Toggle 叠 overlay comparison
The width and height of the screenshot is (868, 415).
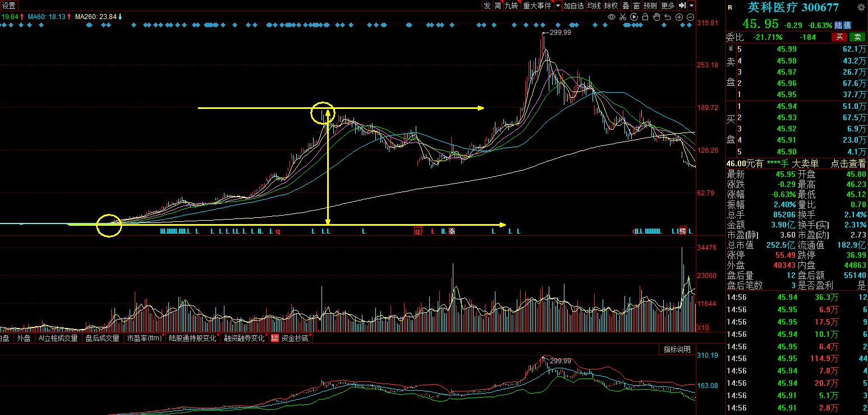coord(626,6)
